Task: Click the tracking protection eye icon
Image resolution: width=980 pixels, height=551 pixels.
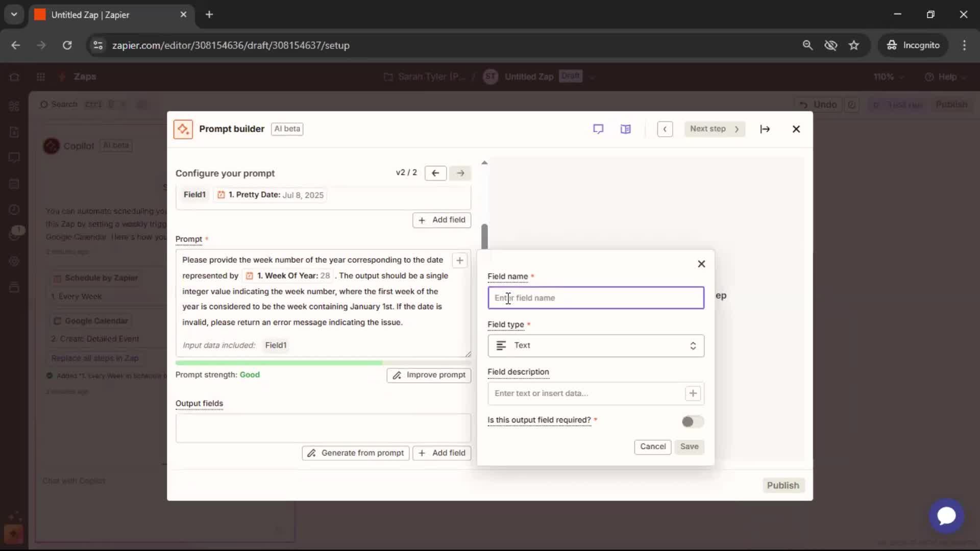Action: (x=830, y=45)
